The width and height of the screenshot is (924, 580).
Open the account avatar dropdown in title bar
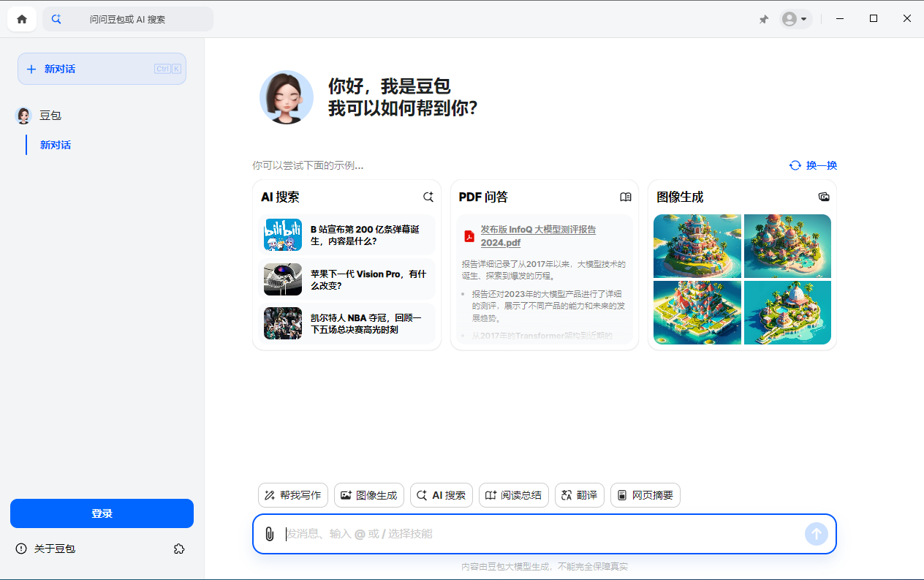pyautogui.click(x=795, y=19)
